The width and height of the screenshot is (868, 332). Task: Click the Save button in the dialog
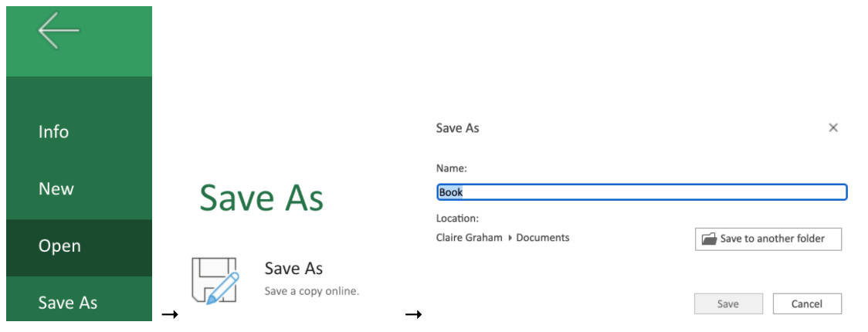tap(728, 303)
